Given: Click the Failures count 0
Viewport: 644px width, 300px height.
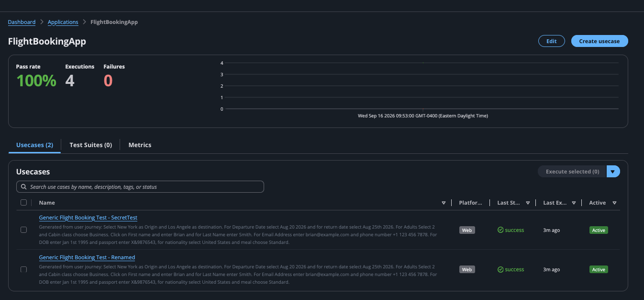Looking at the screenshot, I should pos(108,81).
